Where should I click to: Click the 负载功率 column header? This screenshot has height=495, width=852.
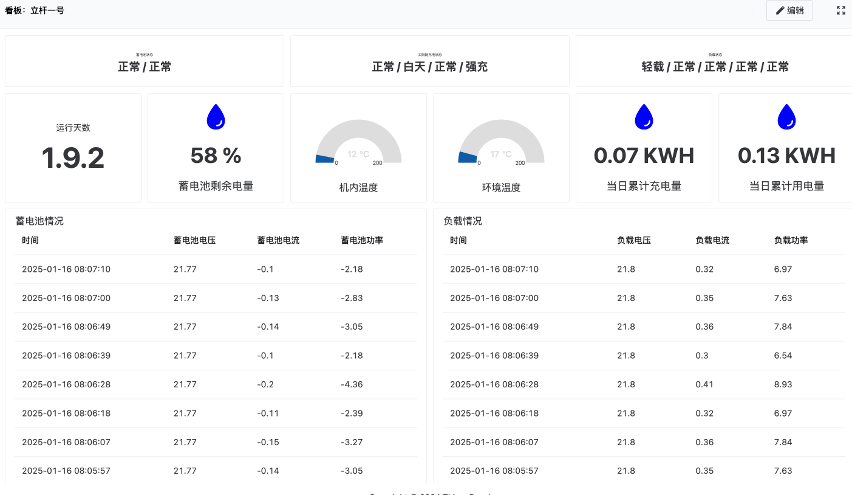pos(791,240)
